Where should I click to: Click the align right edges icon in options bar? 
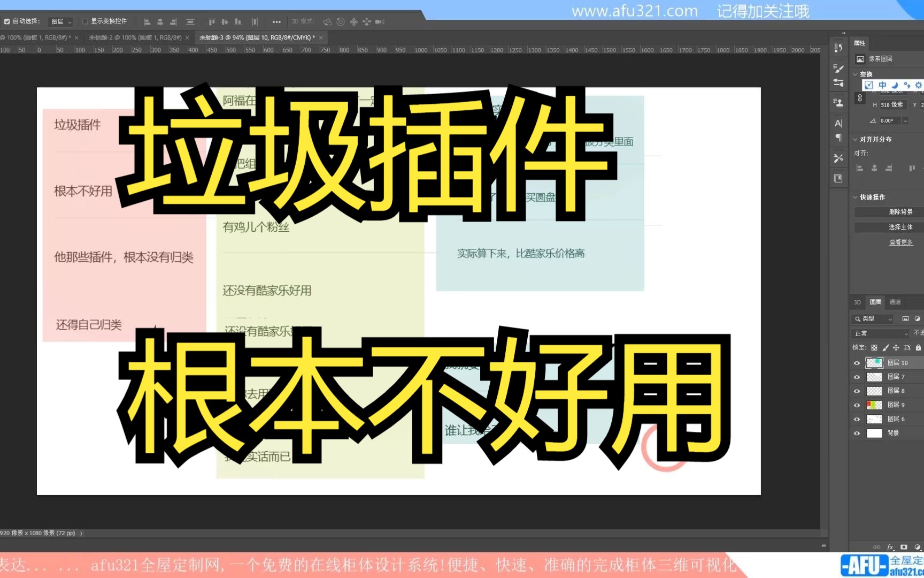(x=173, y=22)
